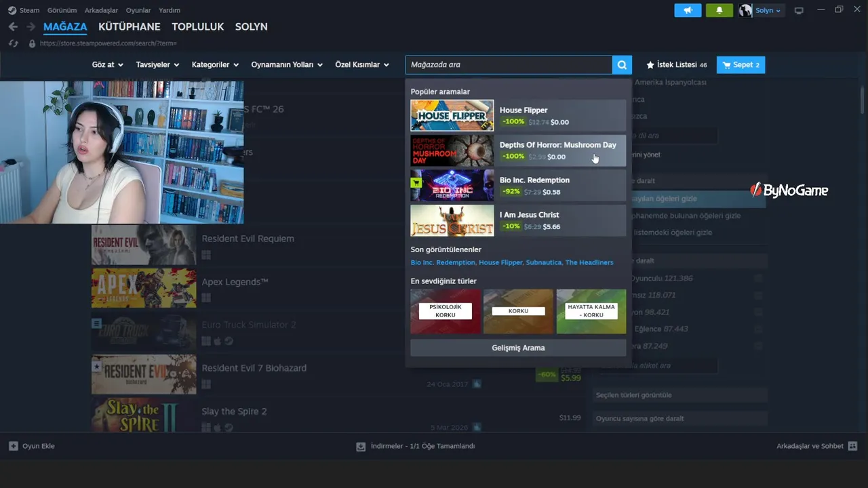Click the cart badge on Bio Inc. thumbnail
Image resolution: width=868 pixels, height=488 pixels.
tap(416, 183)
